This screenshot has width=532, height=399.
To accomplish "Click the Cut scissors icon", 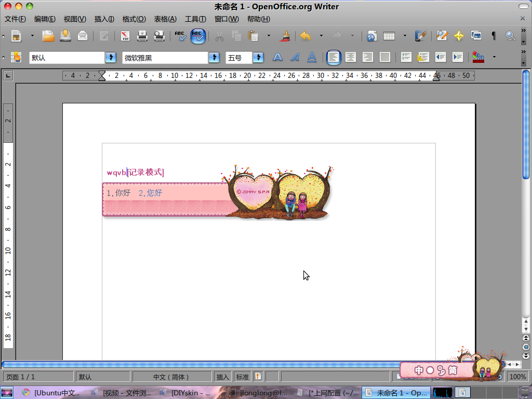I will 219,36.
